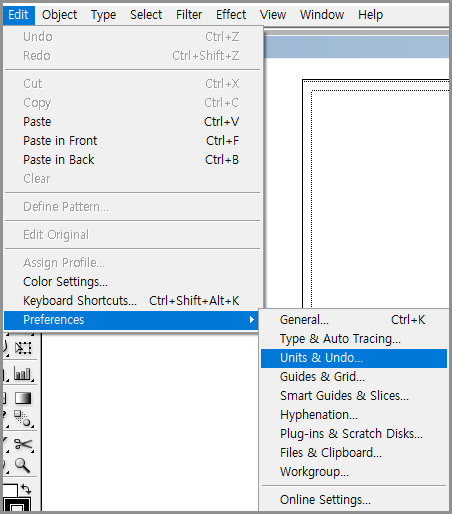Open the Type menu
This screenshot has width=452, height=514.
103,15
